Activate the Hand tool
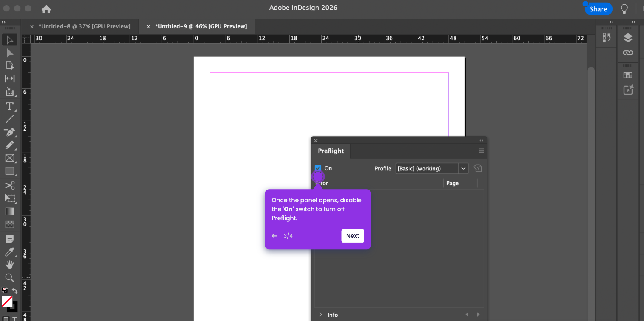The height and width of the screenshot is (321, 644). (x=9, y=265)
